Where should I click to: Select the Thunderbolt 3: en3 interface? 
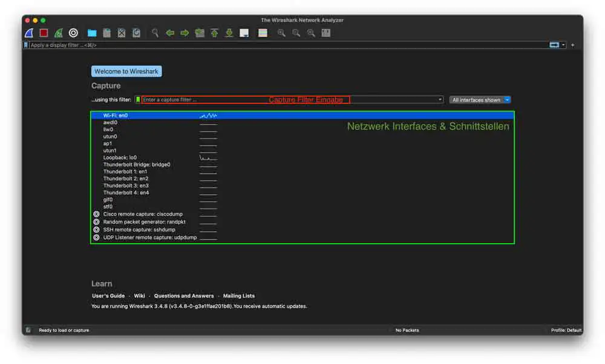(302, 186)
